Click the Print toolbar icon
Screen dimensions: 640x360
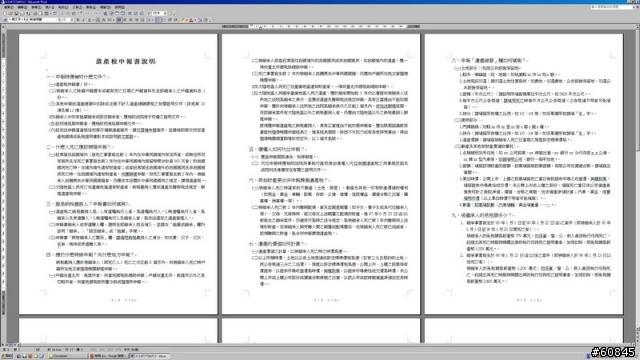pyautogui.click(x=35, y=13)
